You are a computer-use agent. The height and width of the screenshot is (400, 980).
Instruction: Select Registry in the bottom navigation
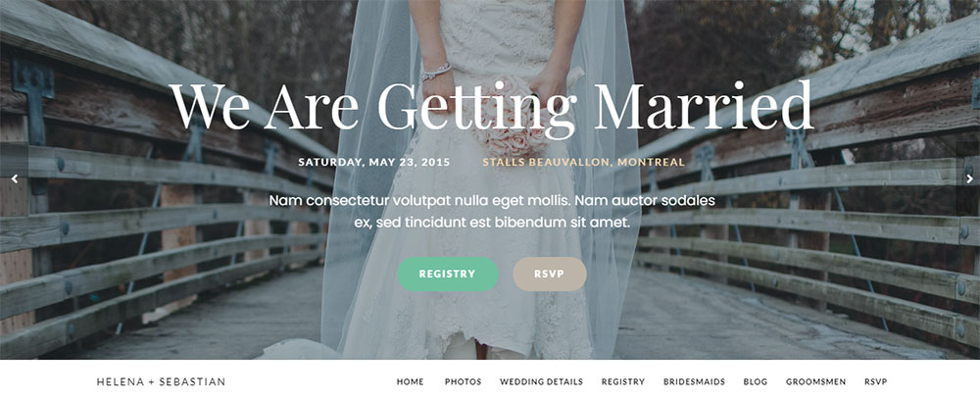pos(623,381)
